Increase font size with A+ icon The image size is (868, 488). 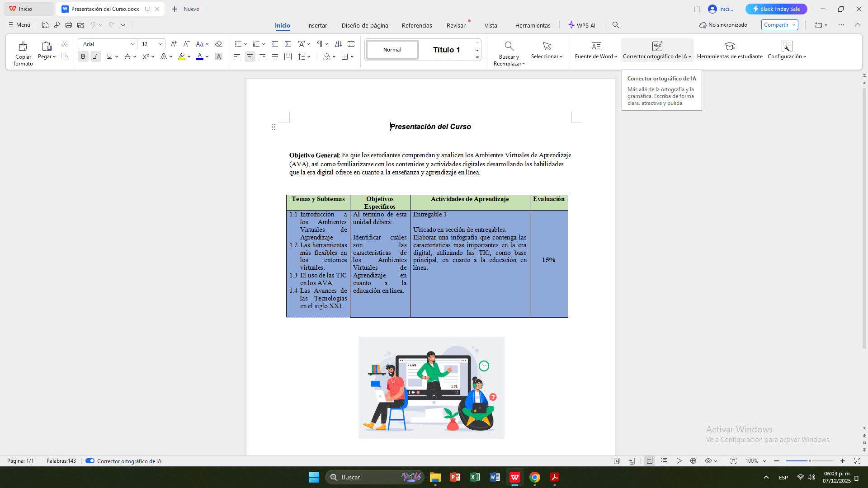(174, 44)
